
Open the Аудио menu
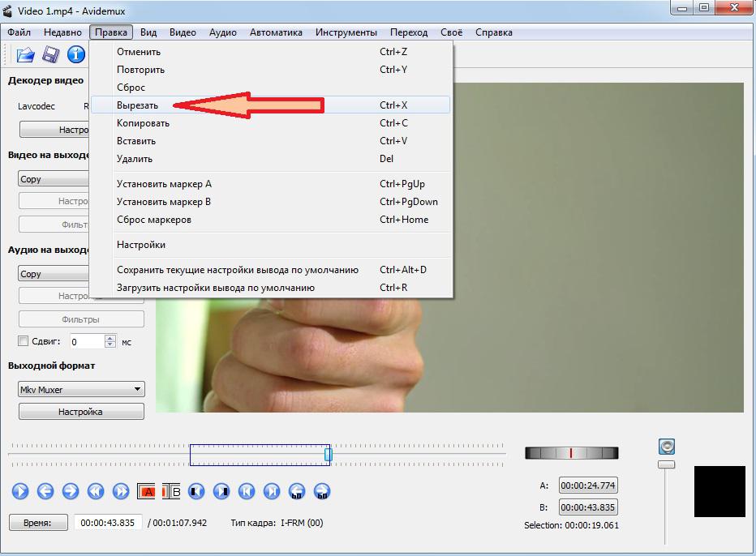tap(223, 32)
